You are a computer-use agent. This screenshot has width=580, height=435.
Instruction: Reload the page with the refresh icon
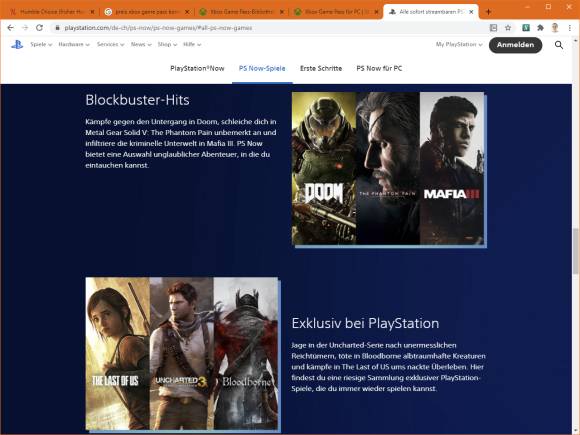[x=39, y=28]
